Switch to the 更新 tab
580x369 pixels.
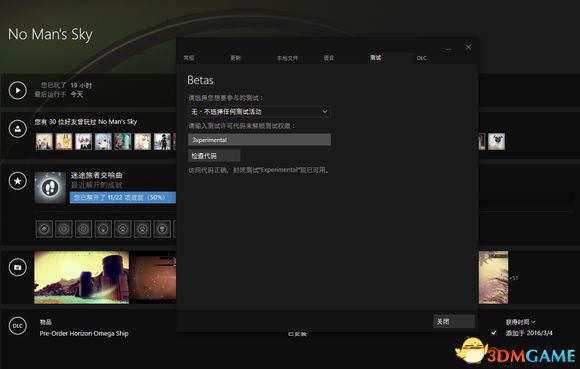(235, 58)
